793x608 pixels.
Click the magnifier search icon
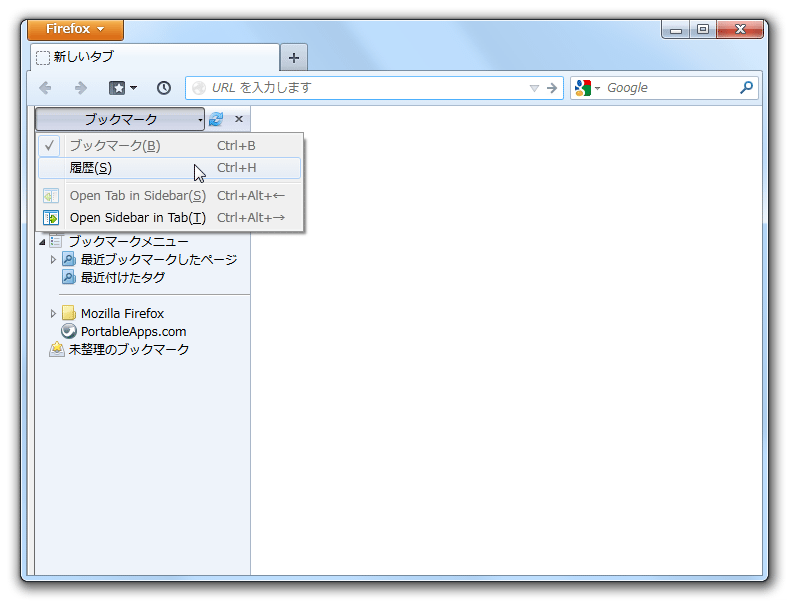click(x=746, y=88)
